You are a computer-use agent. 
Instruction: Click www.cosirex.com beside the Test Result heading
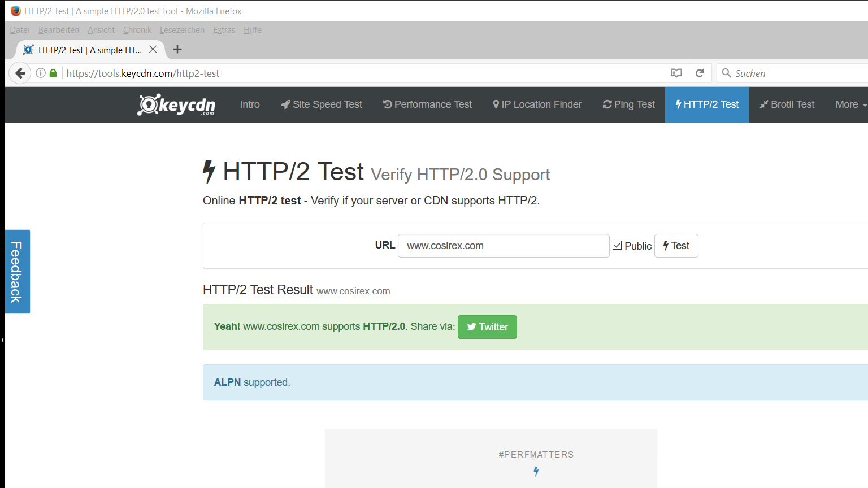(x=353, y=291)
